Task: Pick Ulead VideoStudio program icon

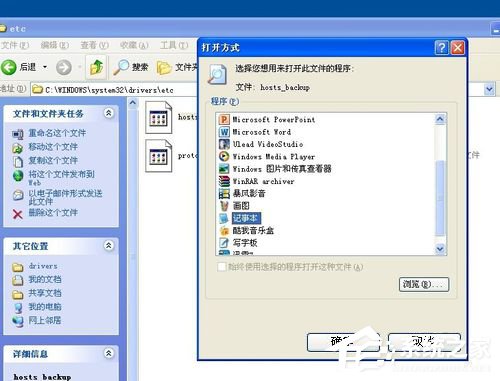Action: [224, 144]
